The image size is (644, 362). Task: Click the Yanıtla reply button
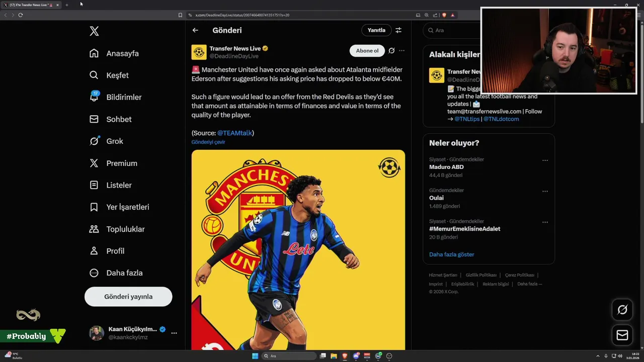[376, 30]
